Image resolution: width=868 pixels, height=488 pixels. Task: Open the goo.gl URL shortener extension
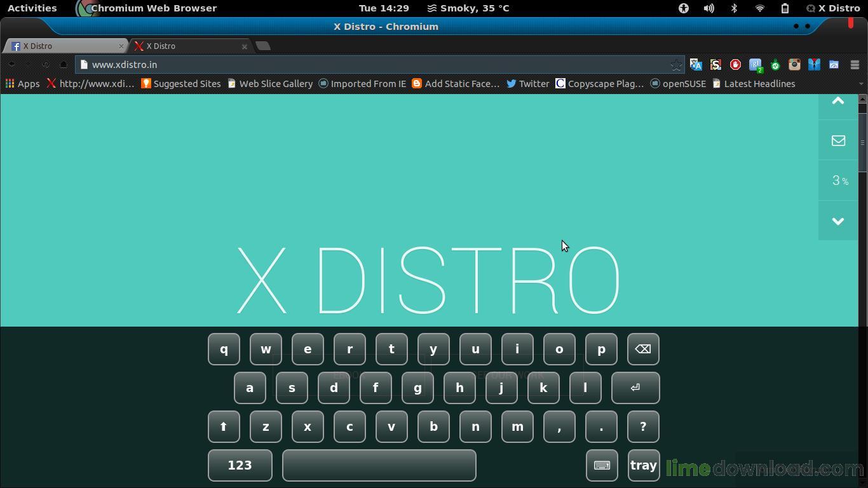point(756,65)
